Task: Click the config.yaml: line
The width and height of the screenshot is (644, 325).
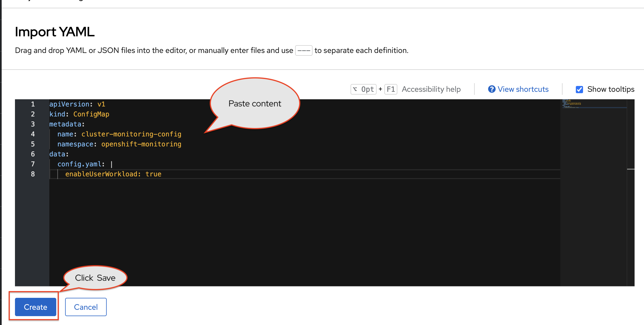Action: [85, 164]
